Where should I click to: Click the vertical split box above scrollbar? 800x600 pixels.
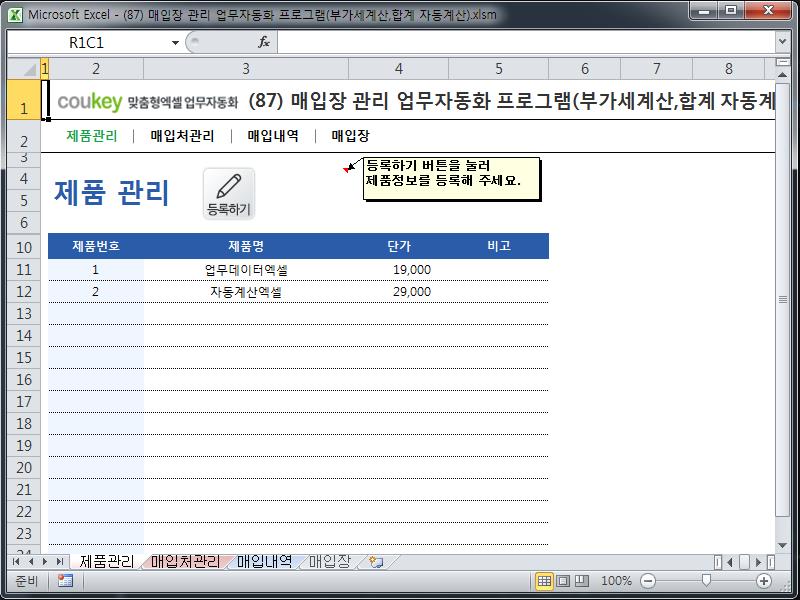click(782, 62)
